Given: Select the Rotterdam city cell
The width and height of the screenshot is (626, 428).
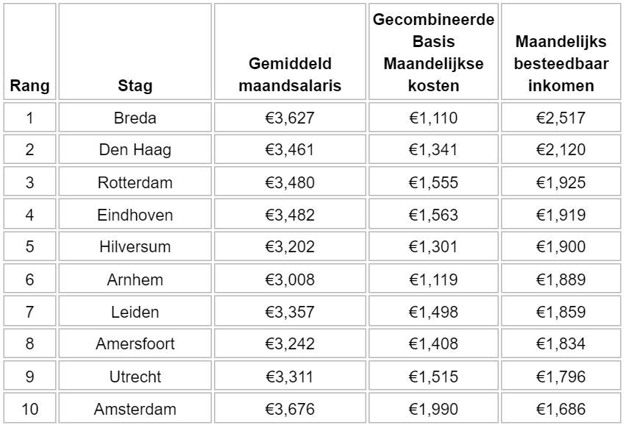Looking at the screenshot, I should pyautogui.click(x=135, y=182).
